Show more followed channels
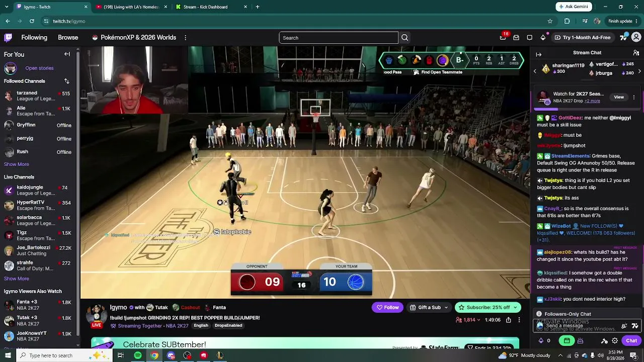644x362 pixels. [x=17, y=164]
